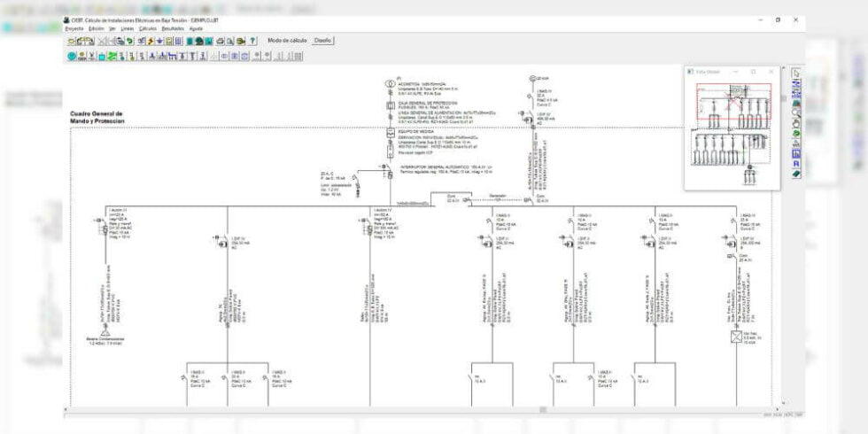Viewport: 868px width, 434px height.
Task: Close the Vista Global panel
Action: [771, 72]
